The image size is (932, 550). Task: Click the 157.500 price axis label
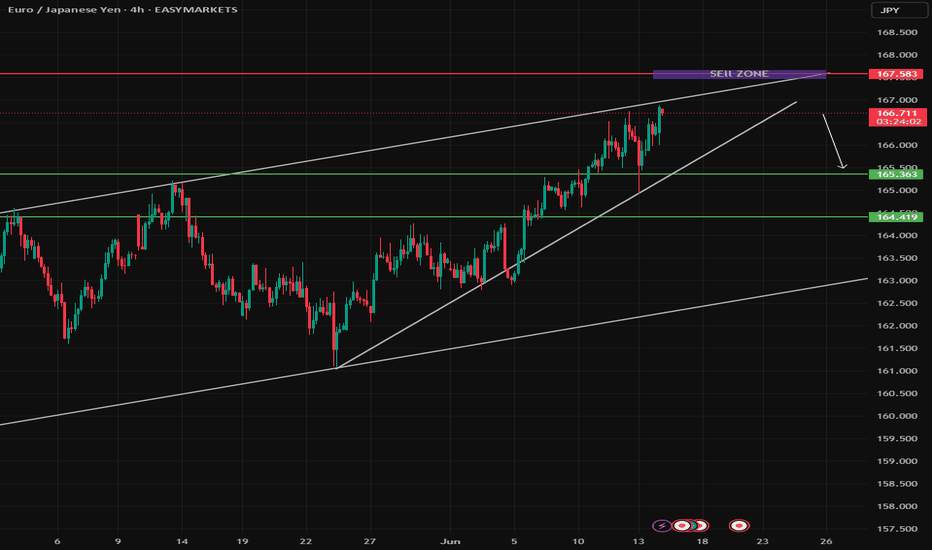[896, 529]
